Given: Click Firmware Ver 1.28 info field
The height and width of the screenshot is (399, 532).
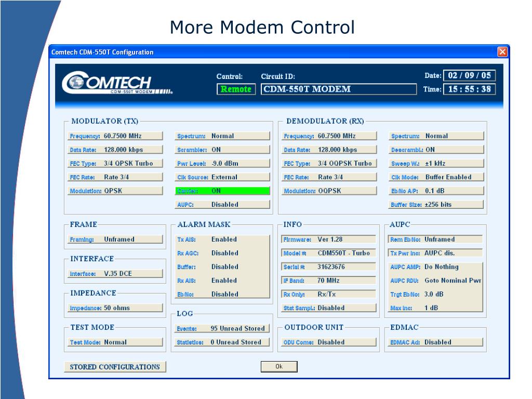Looking at the screenshot, I should 329,240.
